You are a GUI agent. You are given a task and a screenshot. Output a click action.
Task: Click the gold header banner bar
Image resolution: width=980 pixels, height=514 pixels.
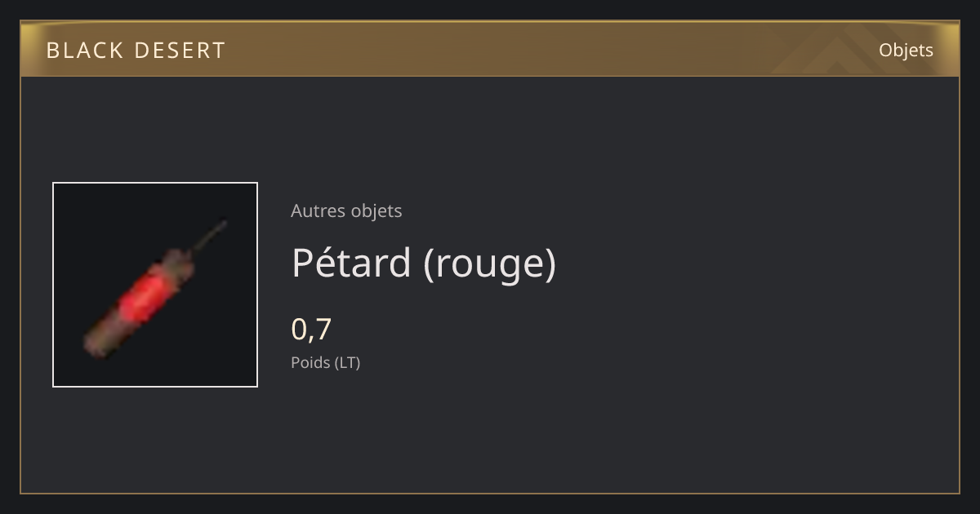point(490,49)
